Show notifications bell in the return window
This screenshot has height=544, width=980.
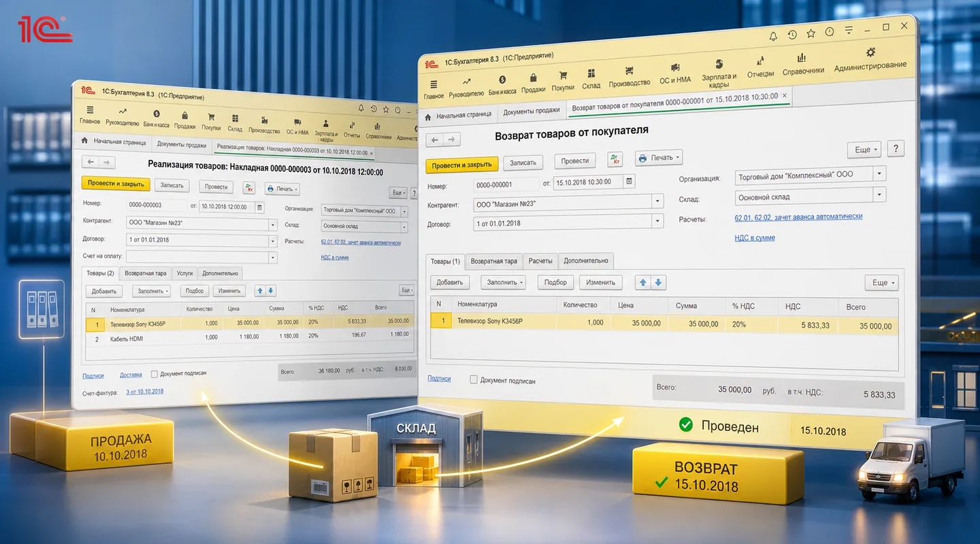(x=773, y=36)
